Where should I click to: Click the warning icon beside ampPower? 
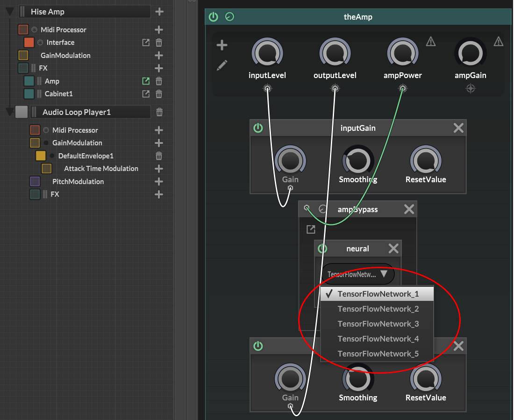431,42
